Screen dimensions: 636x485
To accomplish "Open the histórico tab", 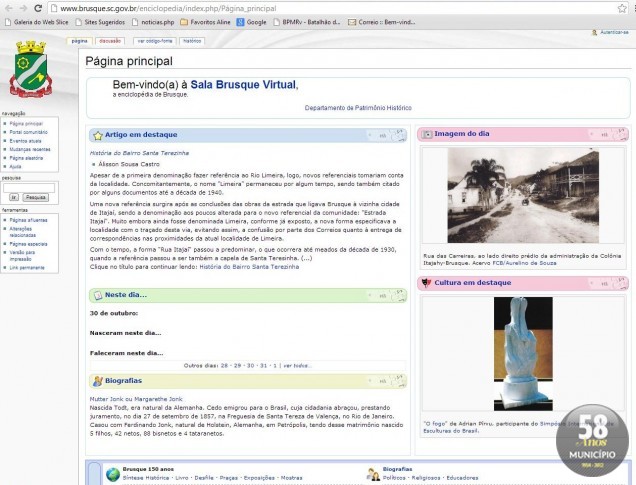I will (192, 41).
